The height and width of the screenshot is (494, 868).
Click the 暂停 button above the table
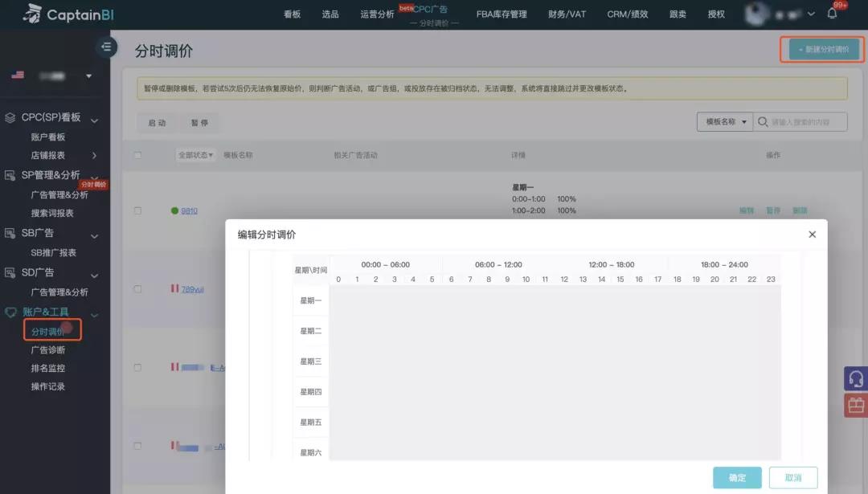199,123
